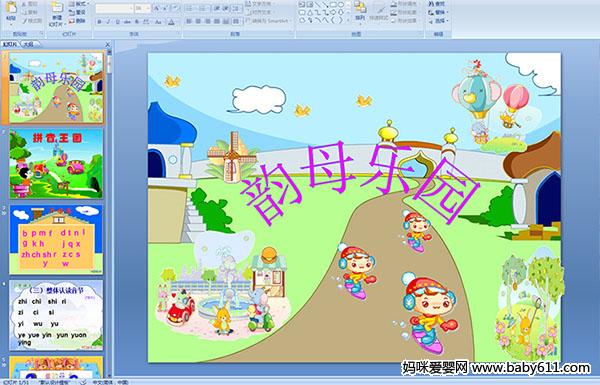Click the Reset slide icon
600x385 pixels.
(x=72, y=12)
